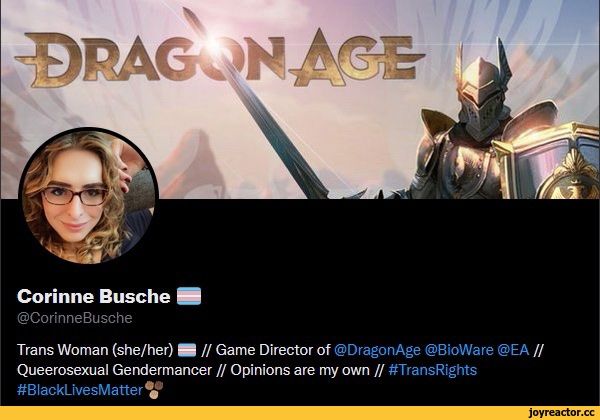Click the raised fists emoji after #BlackLivesMatter
The image size is (600, 420).
[154, 389]
